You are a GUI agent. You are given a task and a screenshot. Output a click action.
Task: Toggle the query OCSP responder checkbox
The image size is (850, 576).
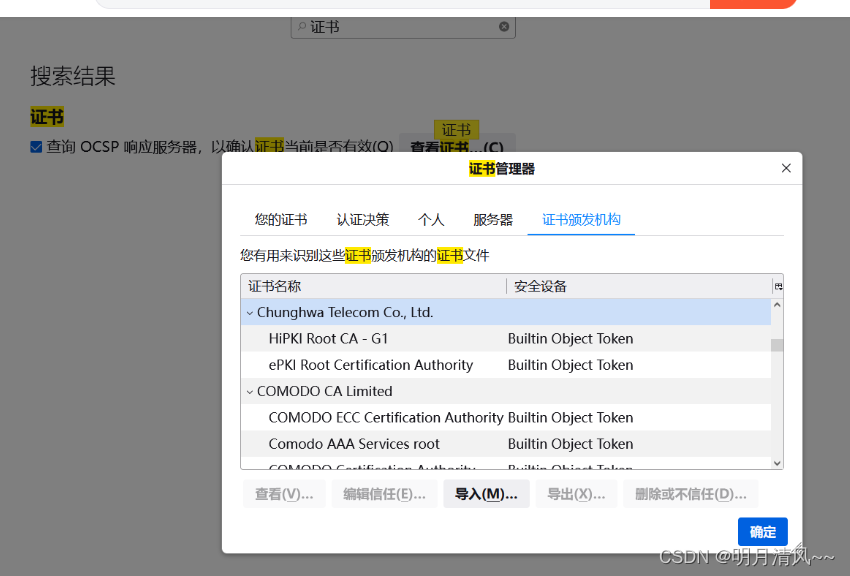point(36,147)
